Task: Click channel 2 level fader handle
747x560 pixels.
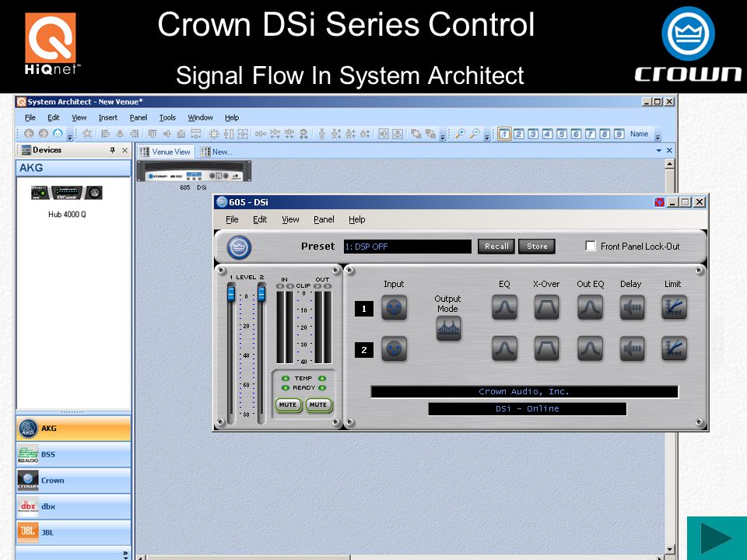Action: [261, 292]
